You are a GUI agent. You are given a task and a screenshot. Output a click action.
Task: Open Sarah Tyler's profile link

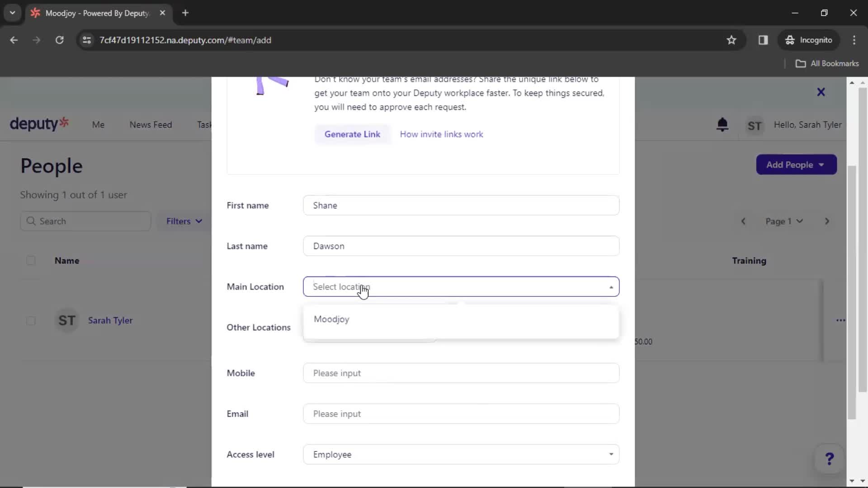coord(110,320)
